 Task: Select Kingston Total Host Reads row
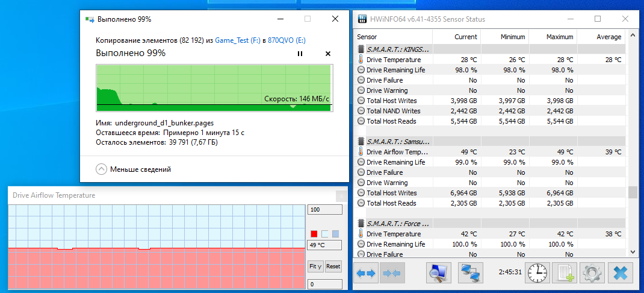(x=489, y=121)
